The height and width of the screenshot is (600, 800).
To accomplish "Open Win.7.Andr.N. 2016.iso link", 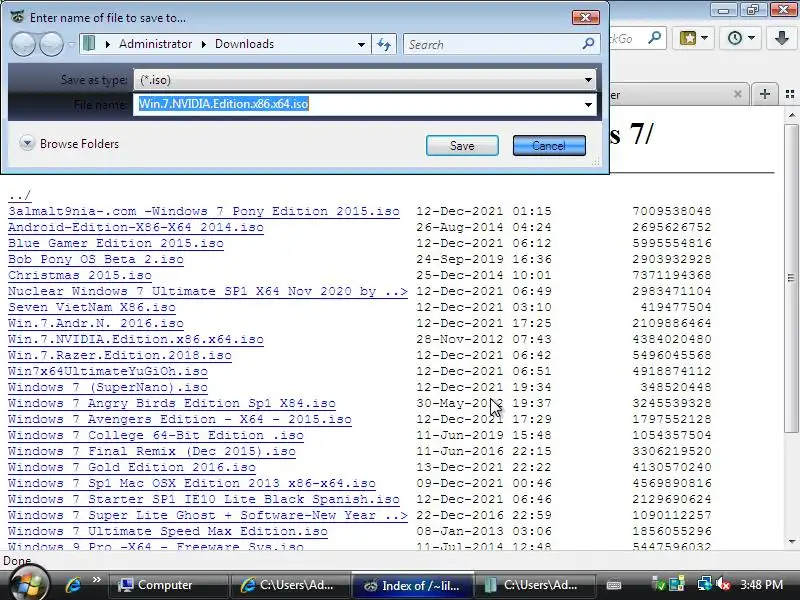I will [96, 323].
